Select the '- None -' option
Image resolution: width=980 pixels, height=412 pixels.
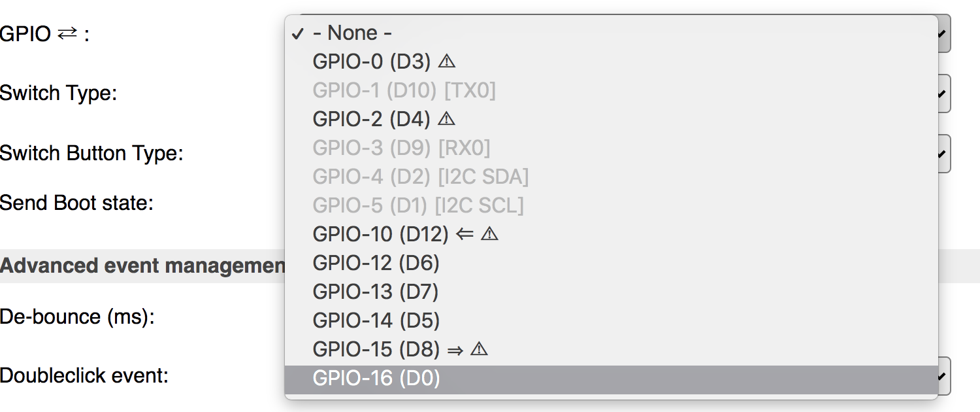tap(612, 33)
